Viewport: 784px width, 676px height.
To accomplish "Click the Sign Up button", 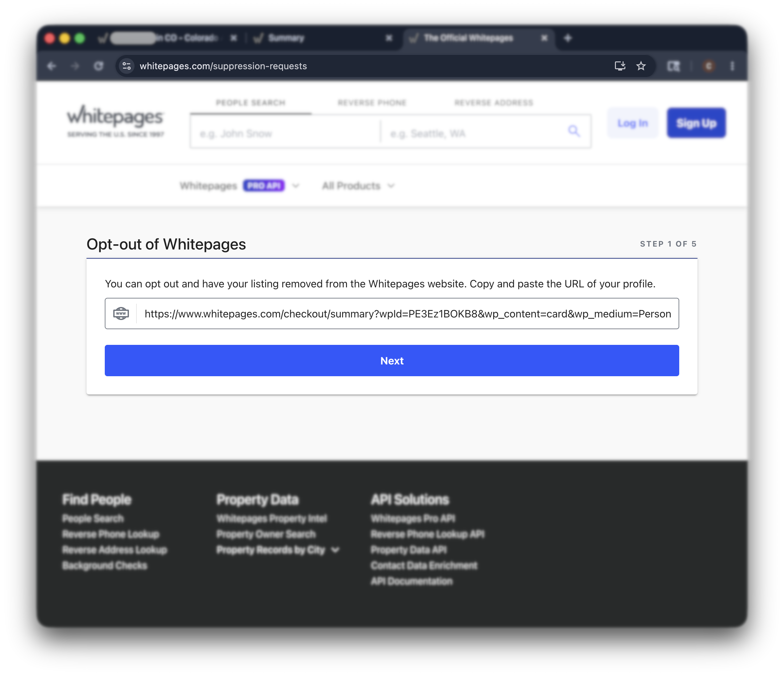I will click(x=696, y=123).
